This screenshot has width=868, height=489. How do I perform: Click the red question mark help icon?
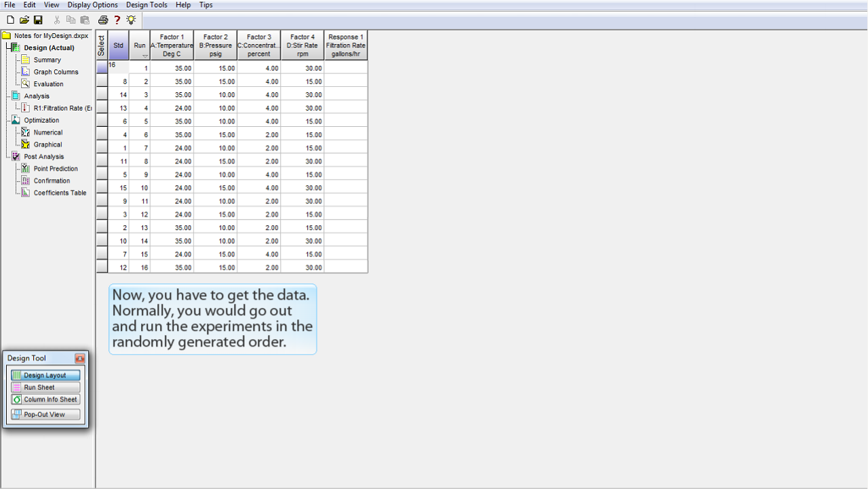click(117, 20)
